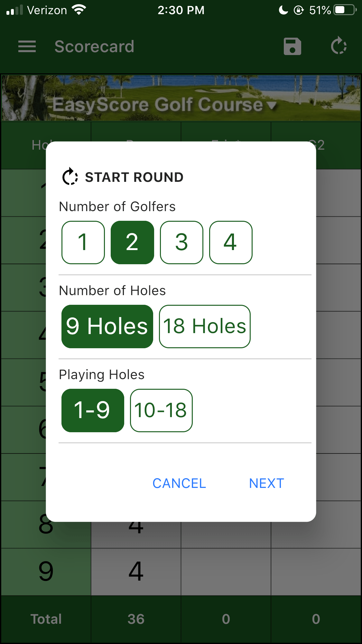Open the navigation hamburger menu

[x=27, y=46]
